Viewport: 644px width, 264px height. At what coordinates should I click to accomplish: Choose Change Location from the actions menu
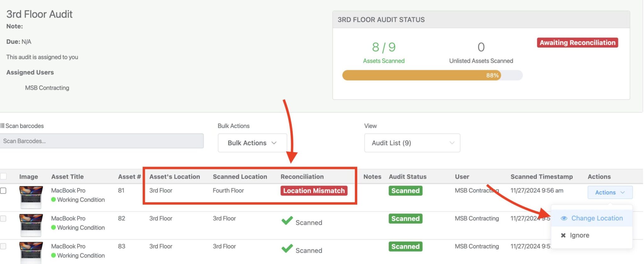pyautogui.click(x=597, y=218)
